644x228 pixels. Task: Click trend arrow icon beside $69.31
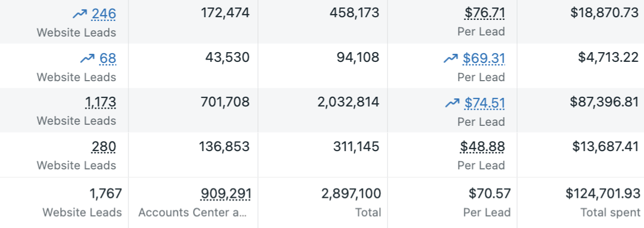click(x=450, y=58)
